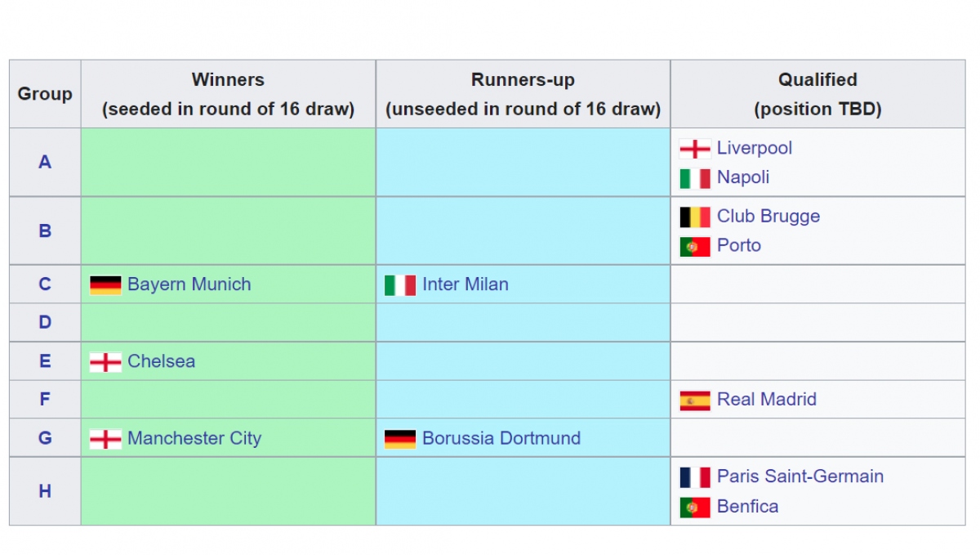
Task: Click the France flag next to Paris Saint-Germain
Action: (x=695, y=477)
